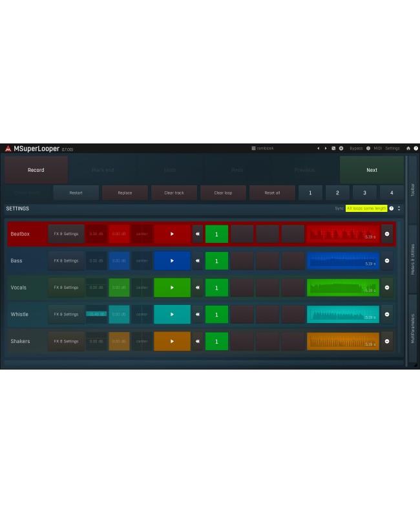This screenshot has width=420, height=513.
Task: Click the random preset dice icon
Action: pos(333,148)
